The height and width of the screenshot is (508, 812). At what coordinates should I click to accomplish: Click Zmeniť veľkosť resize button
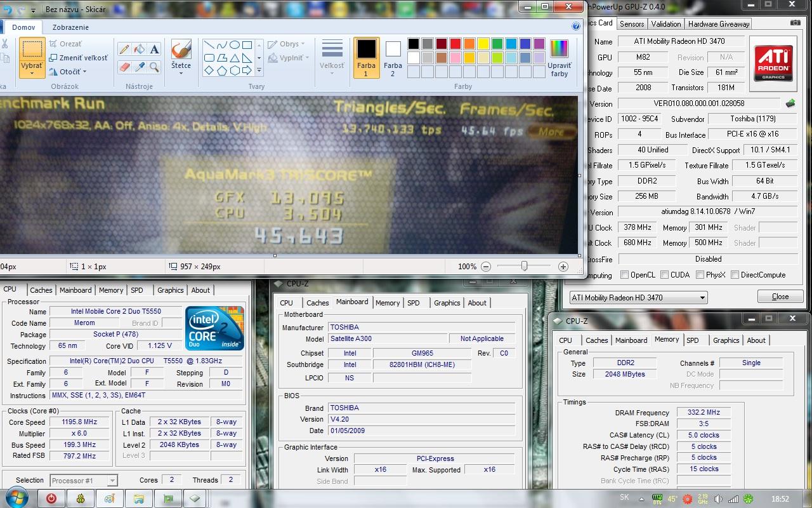coord(78,58)
